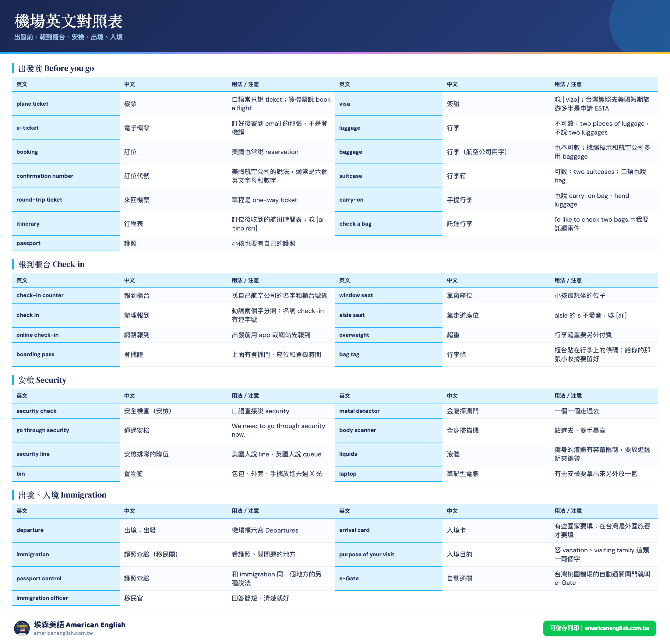The image size is (670, 644).
Task: Select the 機場英文對照表 page title
Action: click(x=68, y=21)
